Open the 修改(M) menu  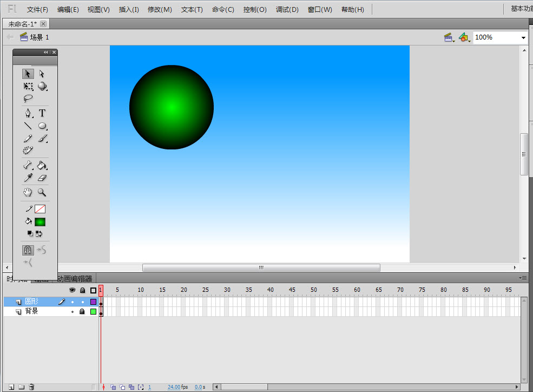[x=160, y=10]
